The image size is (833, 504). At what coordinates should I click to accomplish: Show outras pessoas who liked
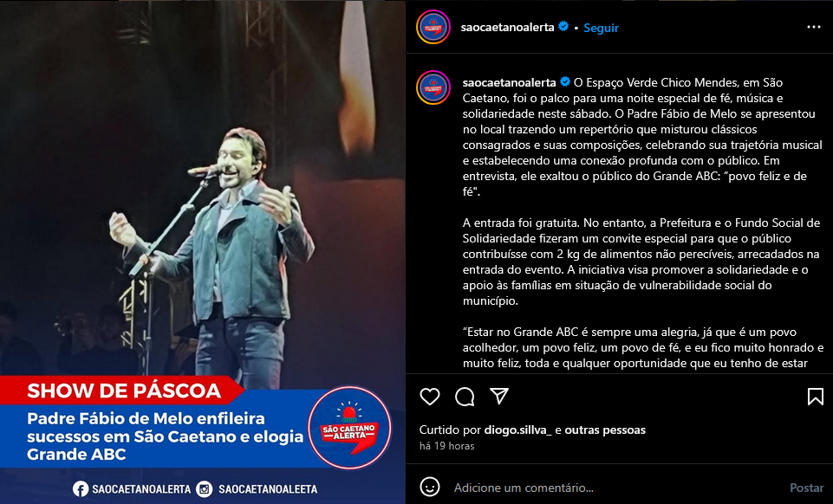click(x=605, y=430)
